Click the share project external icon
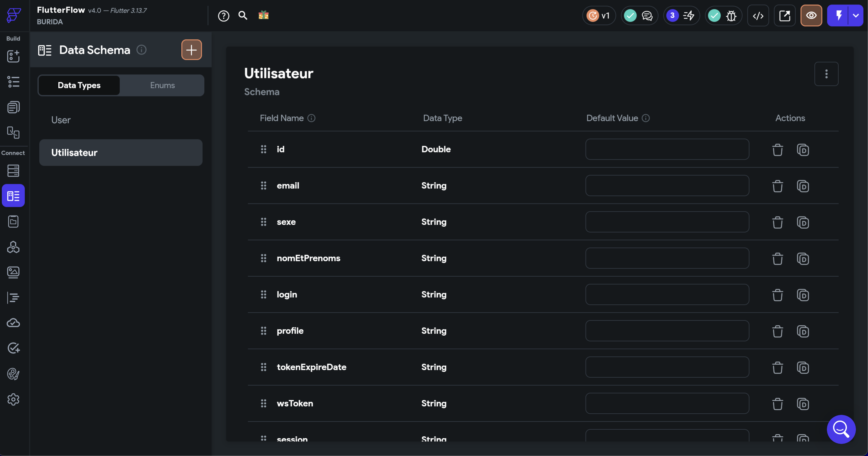This screenshot has height=456, width=868. 785,15
